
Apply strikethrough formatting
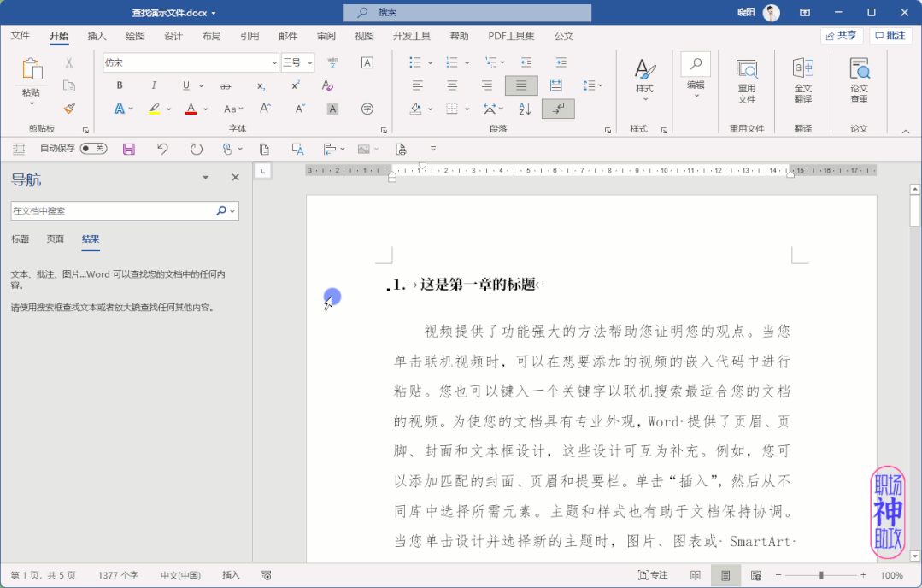coord(226,85)
